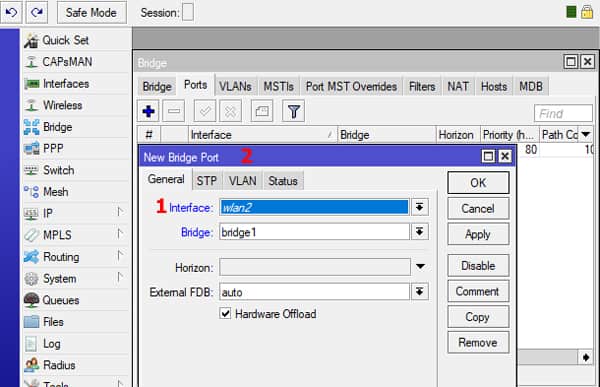Open Queues in the sidebar
The height and width of the screenshot is (387, 600).
pyautogui.click(x=76, y=300)
